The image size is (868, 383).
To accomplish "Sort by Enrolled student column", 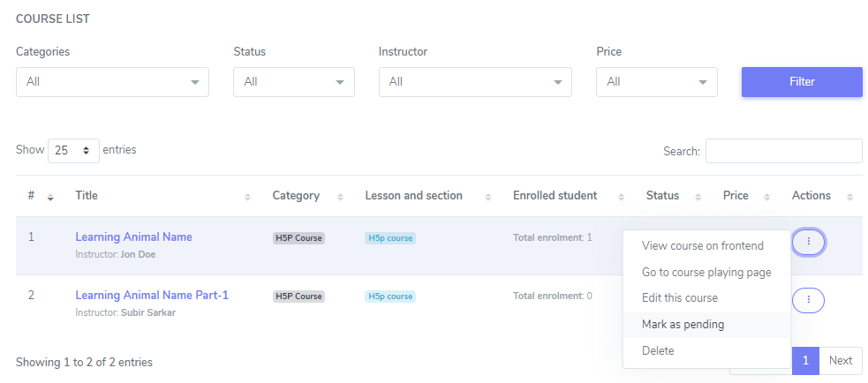I will click(x=622, y=197).
